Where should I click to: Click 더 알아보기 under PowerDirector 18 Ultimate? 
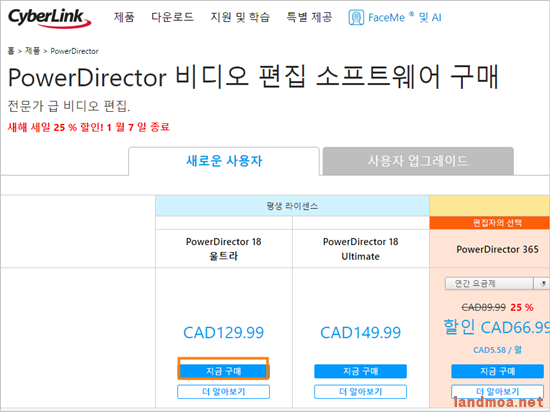[360, 392]
